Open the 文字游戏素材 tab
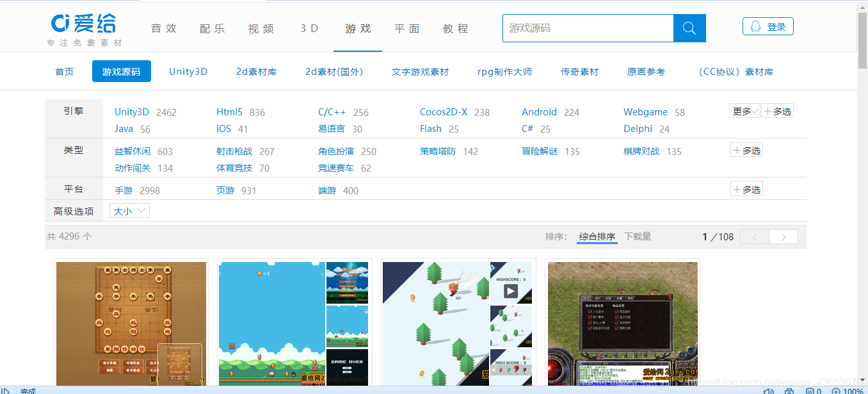The width and height of the screenshot is (868, 394). point(421,72)
